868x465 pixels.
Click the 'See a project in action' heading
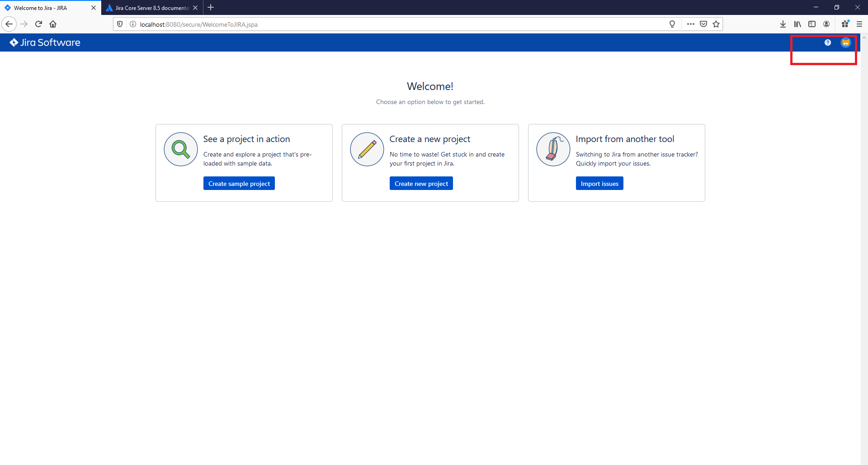[x=246, y=139]
